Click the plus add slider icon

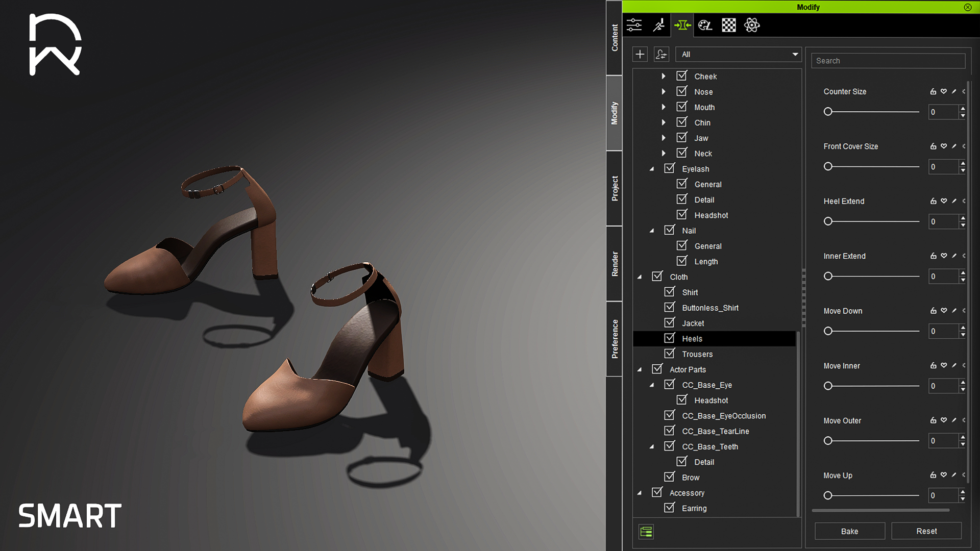(640, 54)
